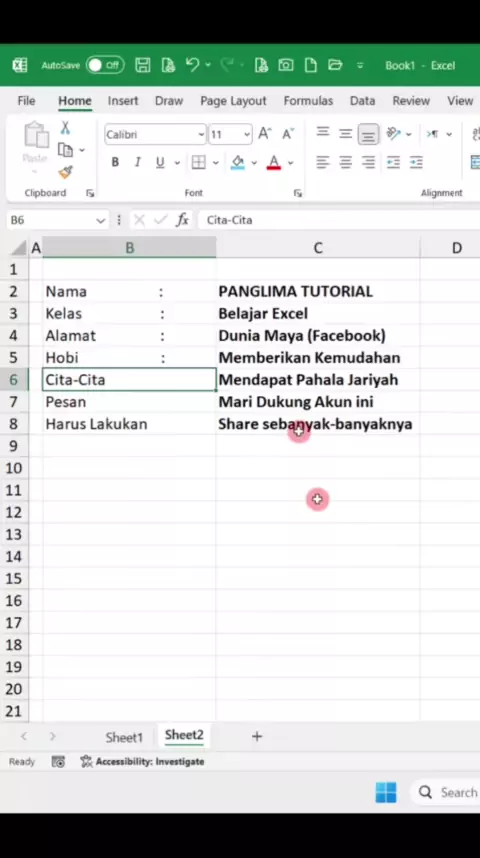Viewport: 480px width, 858px height.
Task: Click the Insert Function fx icon
Action: pos(182,220)
